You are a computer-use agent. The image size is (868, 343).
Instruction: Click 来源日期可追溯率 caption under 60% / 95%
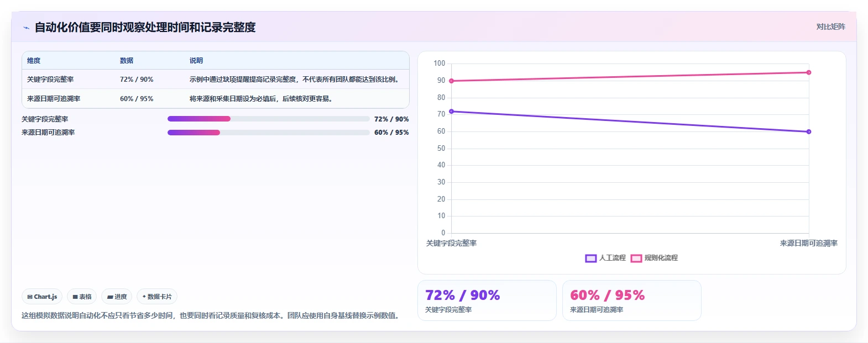click(x=597, y=310)
